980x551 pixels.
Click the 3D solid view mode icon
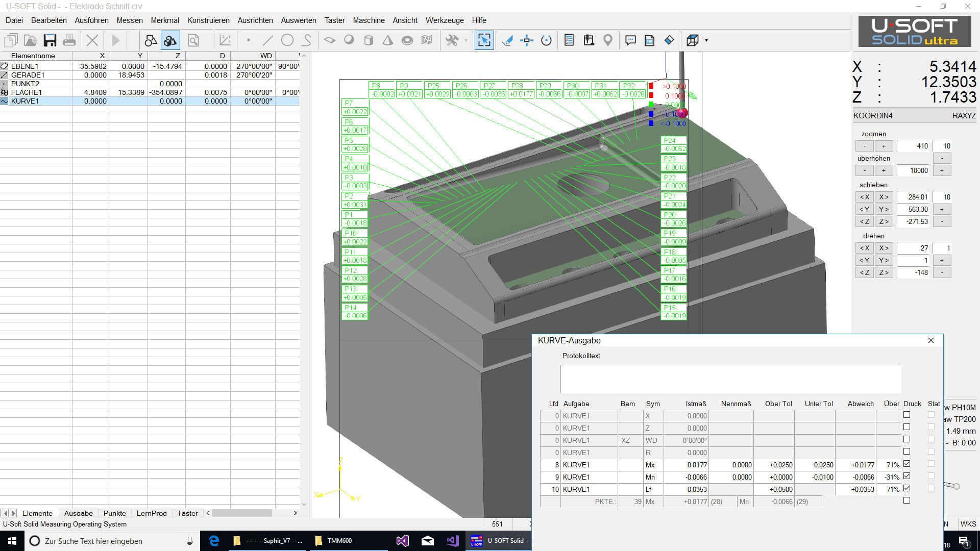pos(170,40)
